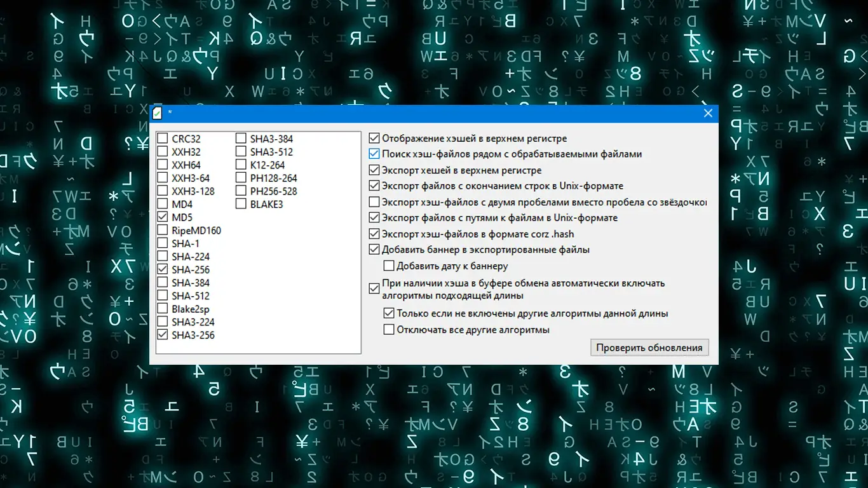868x488 pixels.
Task: Click the "Проверить обновления" button
Action: (x=649, y=348)
